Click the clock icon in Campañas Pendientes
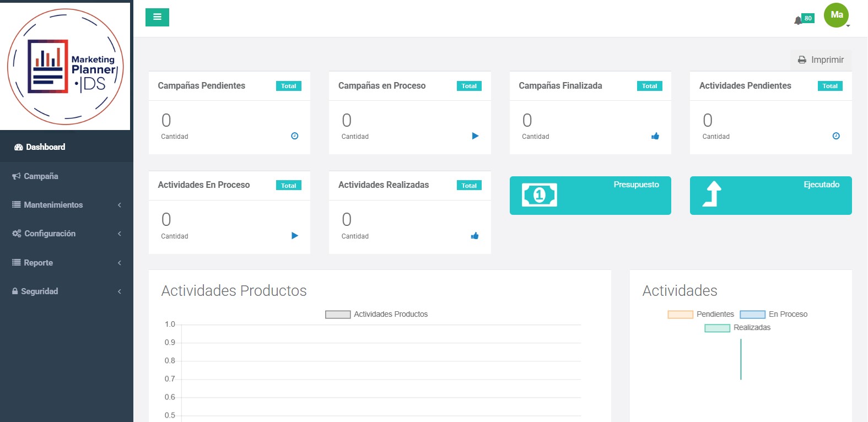The image size is (868, 422). tap(295, 136)
